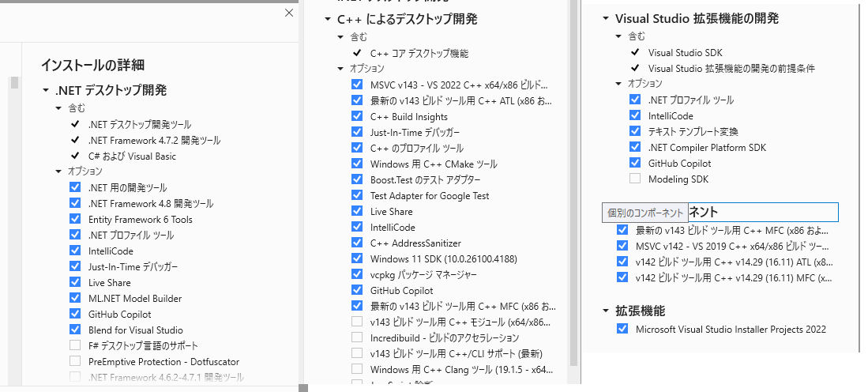Image resolution: width=868 pixels, height=392 pixels.
Task: Select the C++ AddressSanitizer item label
Action: 415,243
